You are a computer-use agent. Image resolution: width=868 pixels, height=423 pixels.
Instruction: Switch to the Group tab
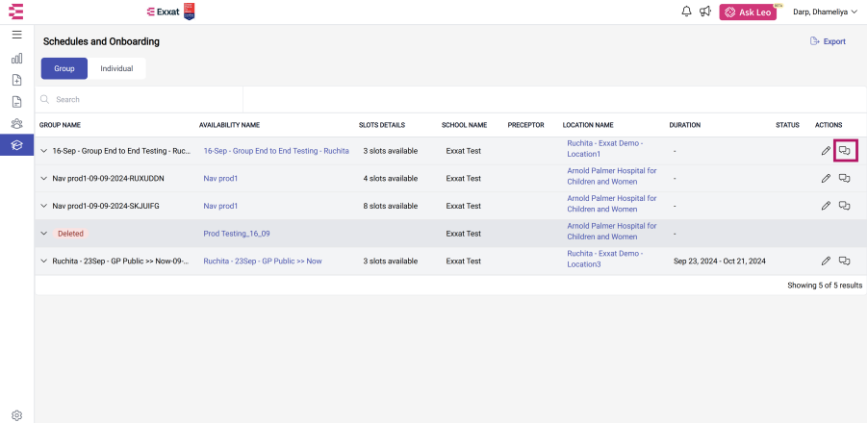(x=64, y=68)
